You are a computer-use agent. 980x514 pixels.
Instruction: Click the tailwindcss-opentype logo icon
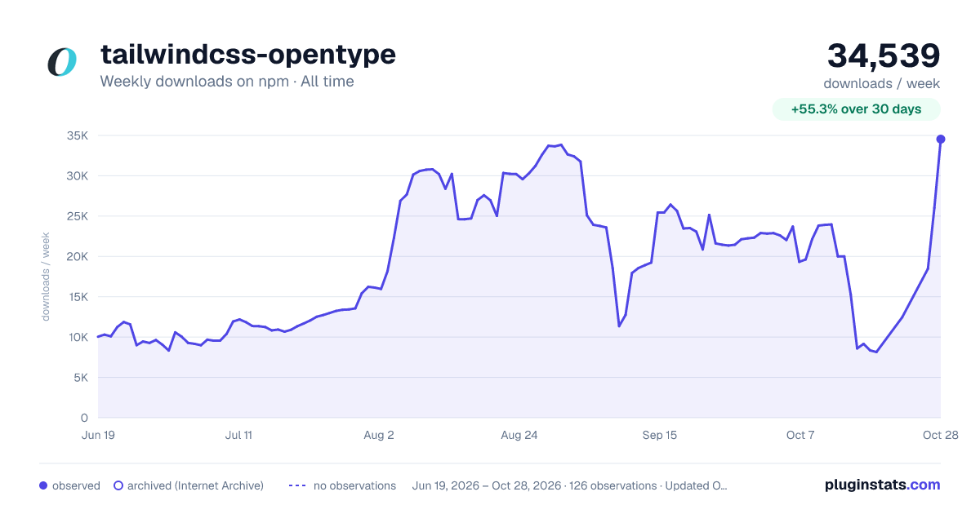[62, 62]
